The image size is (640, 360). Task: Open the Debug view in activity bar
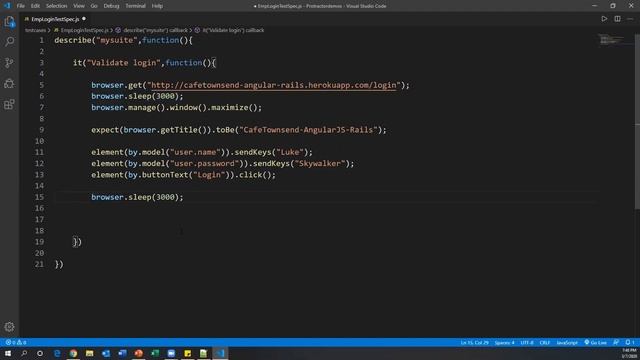coord(9,84)
